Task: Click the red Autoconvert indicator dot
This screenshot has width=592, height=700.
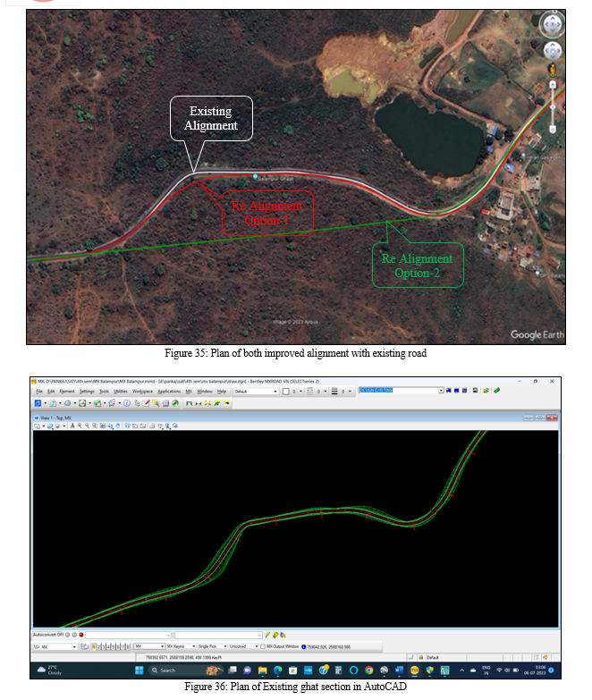Action: pos(81,635)
